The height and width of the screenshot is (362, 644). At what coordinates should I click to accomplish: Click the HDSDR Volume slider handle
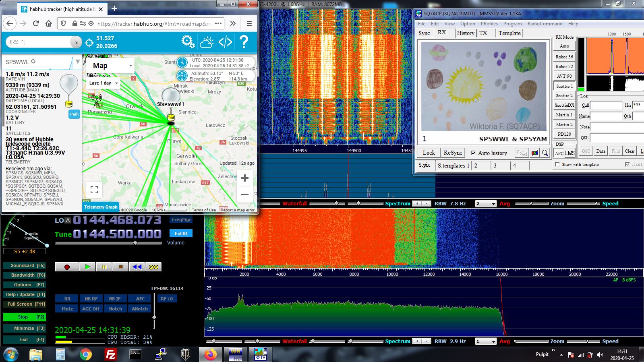tap(135, 243)
